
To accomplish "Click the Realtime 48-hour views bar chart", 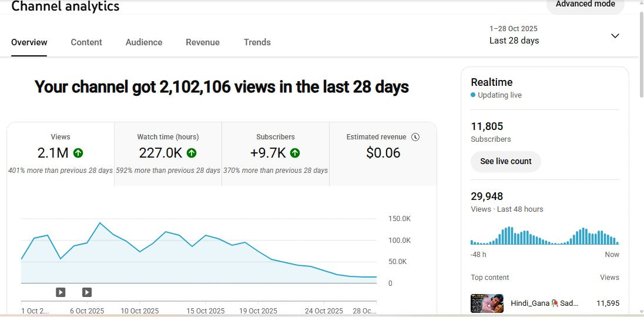I will (x=544, y=236).
